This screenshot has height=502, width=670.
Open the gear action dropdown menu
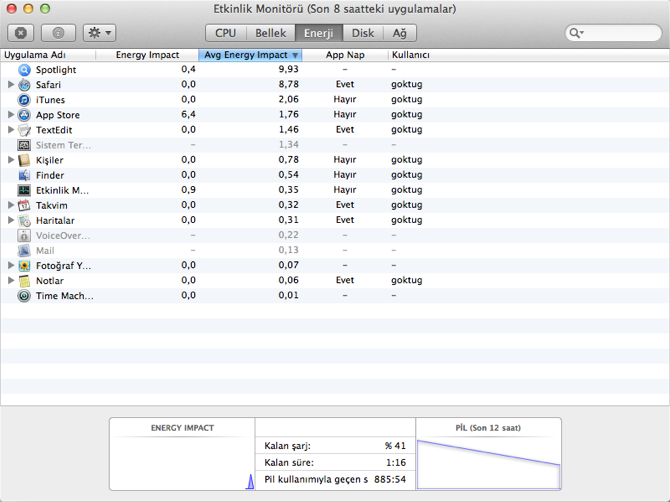click(99, 33)
